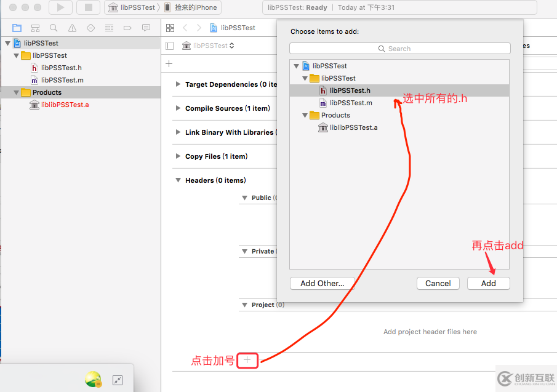Collapse the libPSSTest project root in navigator
This screenshot has height=392, width=557.
pos(7,43)
